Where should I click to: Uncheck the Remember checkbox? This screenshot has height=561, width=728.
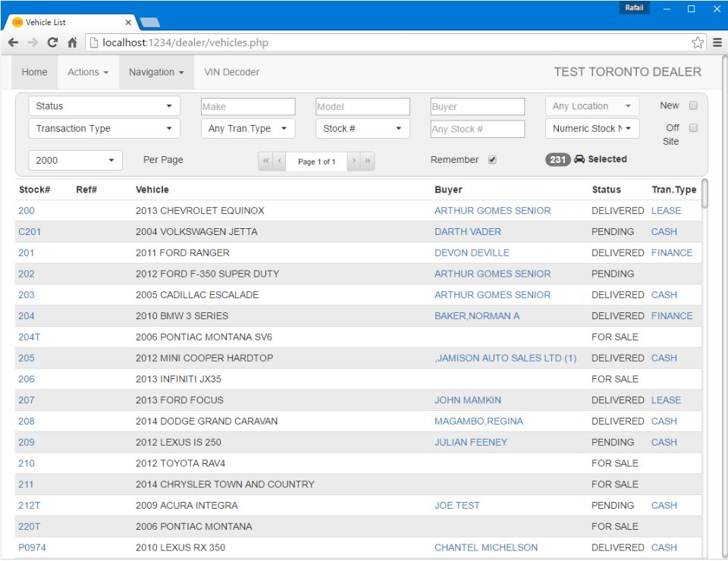coord(492,160)
